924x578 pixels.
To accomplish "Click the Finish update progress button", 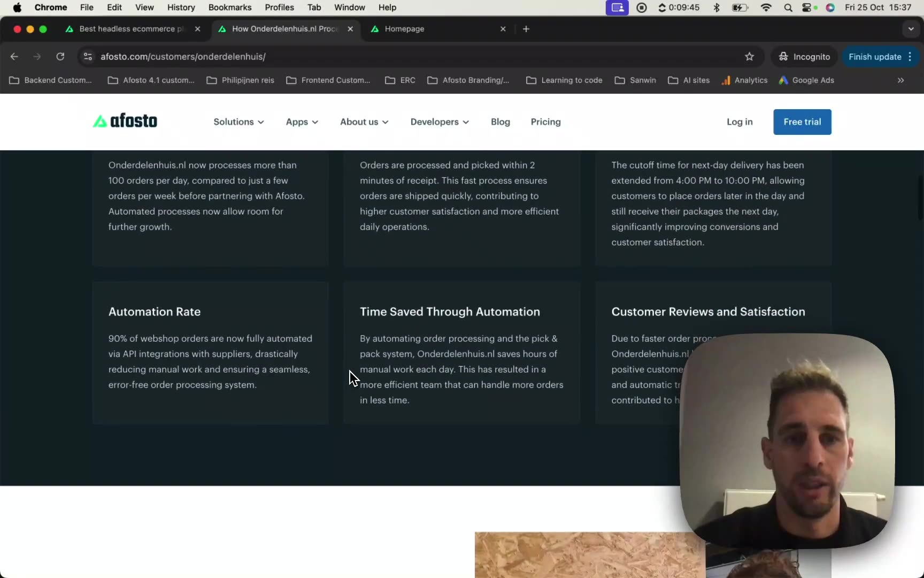I will [x=875, y=57].
